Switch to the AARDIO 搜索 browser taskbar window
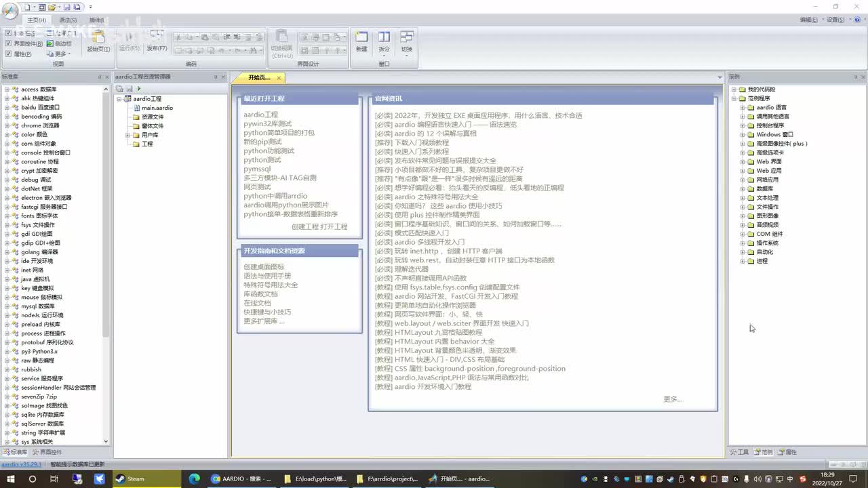The width and height of the screenshot is (868, 488). pyautogui.click(x=241, y=479)
